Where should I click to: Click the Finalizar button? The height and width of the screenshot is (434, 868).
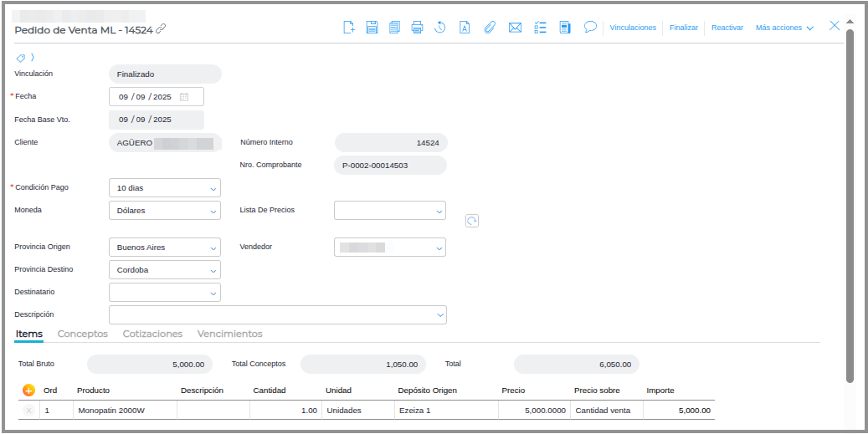pos(684,28)
